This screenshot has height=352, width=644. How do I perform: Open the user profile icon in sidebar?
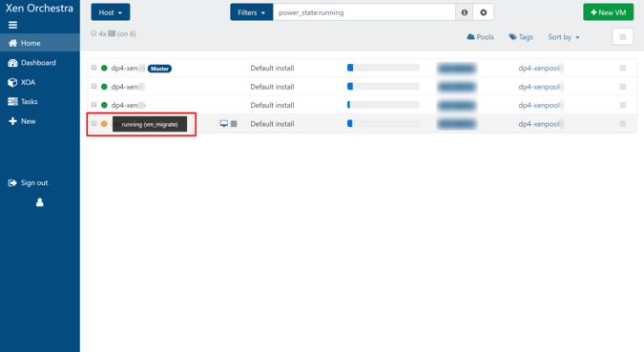[39, 202]
